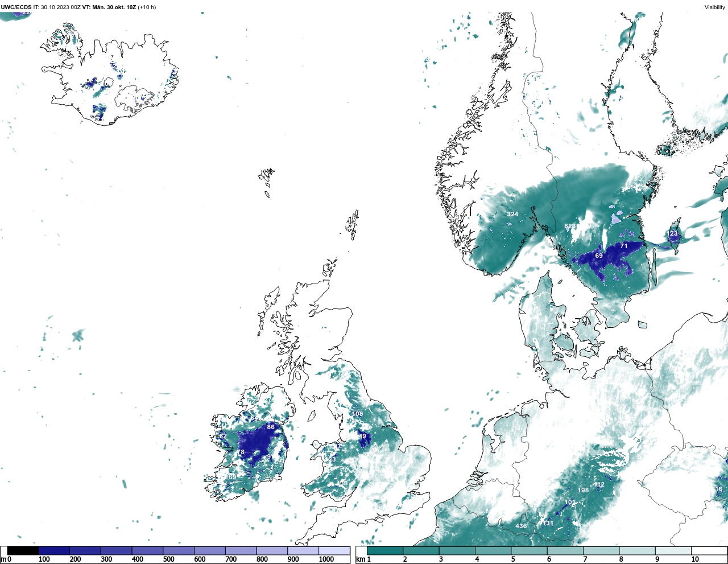Click the "71" value in Sweden fog area
728x564 pixels.
click(624, 246)
